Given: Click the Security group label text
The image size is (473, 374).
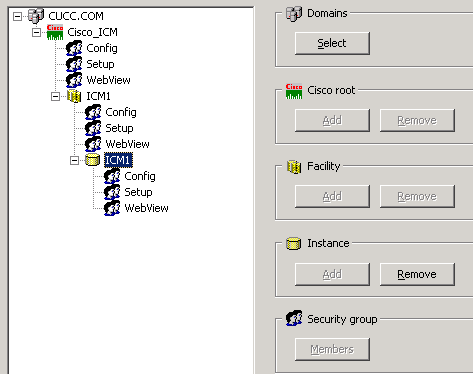Looking at the screenshot, I should [x=342, y=319].
